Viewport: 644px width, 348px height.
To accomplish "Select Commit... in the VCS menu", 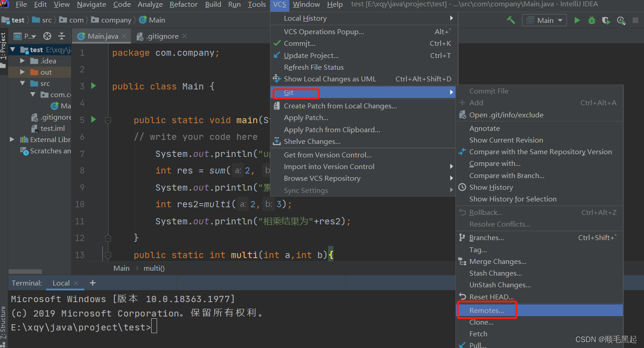I will pyautogui.click(x=364, y=44).
